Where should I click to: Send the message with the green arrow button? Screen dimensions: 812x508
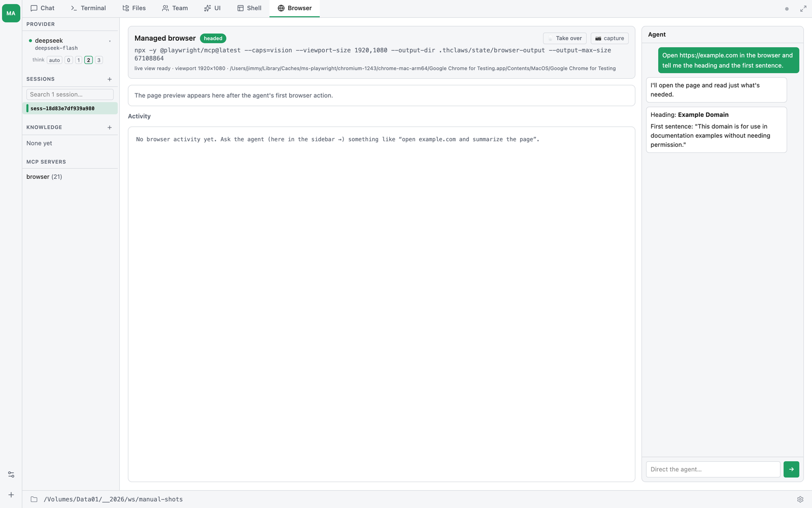[791, 469]
